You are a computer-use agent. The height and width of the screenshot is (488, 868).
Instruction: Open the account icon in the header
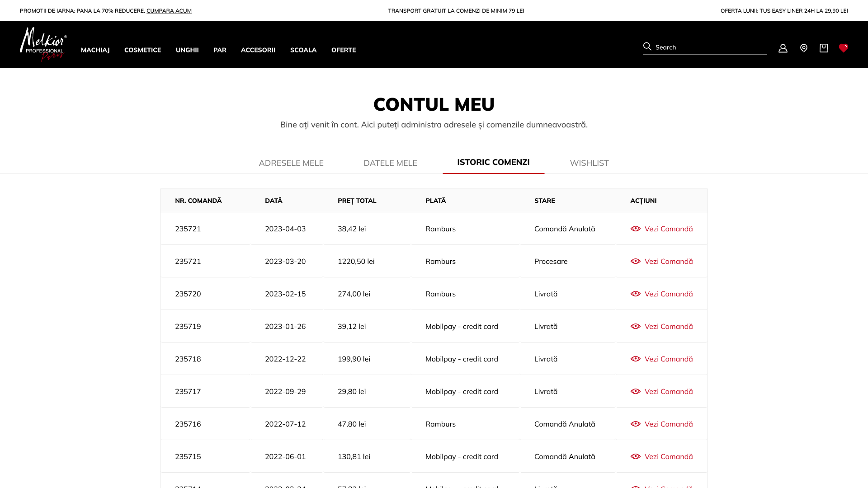[783, 48]
